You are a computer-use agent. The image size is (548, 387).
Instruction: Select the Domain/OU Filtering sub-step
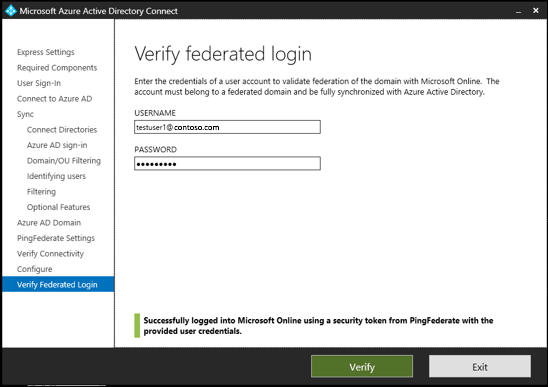click(64, 161)
